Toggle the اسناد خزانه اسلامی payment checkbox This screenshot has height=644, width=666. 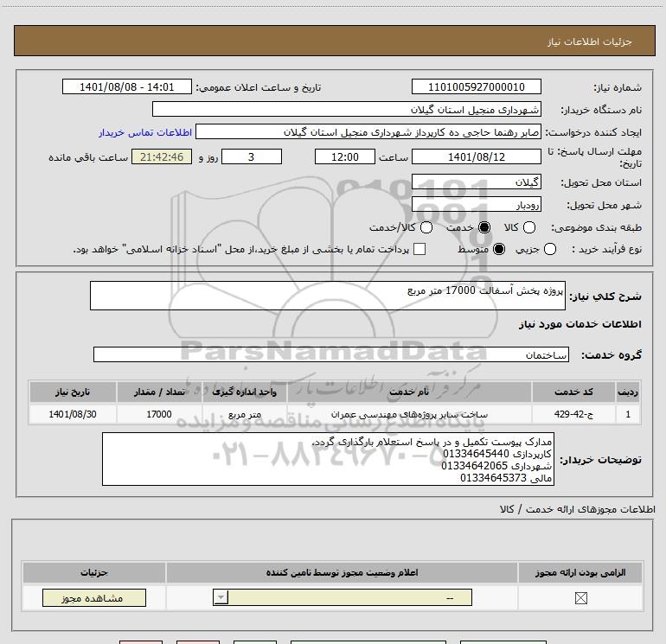click(419, 249)
